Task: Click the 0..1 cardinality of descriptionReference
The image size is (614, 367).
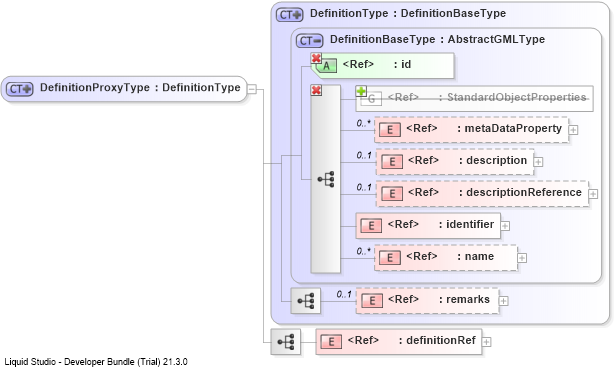Action: coord(364,188)
